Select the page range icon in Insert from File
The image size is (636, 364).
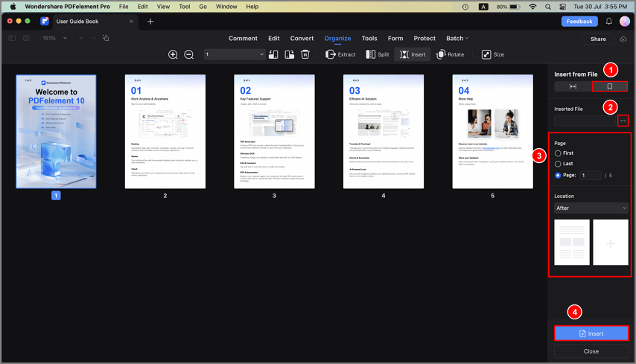[573, 86]
